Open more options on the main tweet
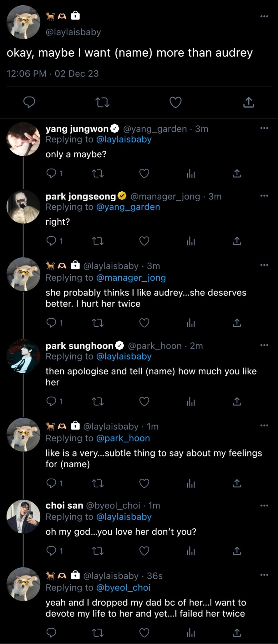278x644 pixels. (x=264, y=16)
